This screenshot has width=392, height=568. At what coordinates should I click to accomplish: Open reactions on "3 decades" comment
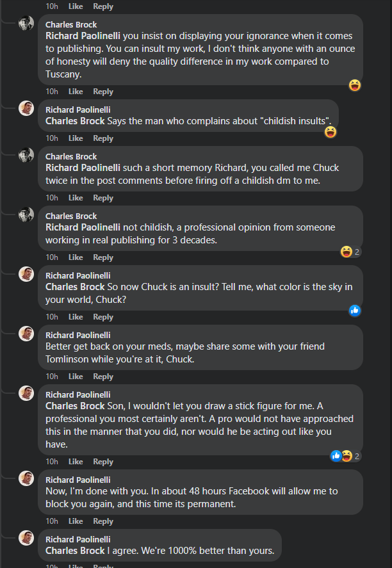(x=350, y=252)
